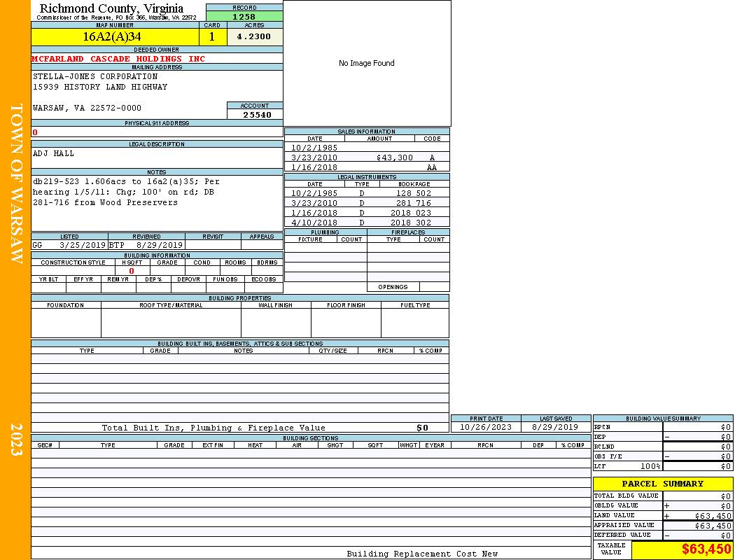Screen dimensions: 735x560
Task: Click the listed date 3/25/2019
Action: click(82, 246)
